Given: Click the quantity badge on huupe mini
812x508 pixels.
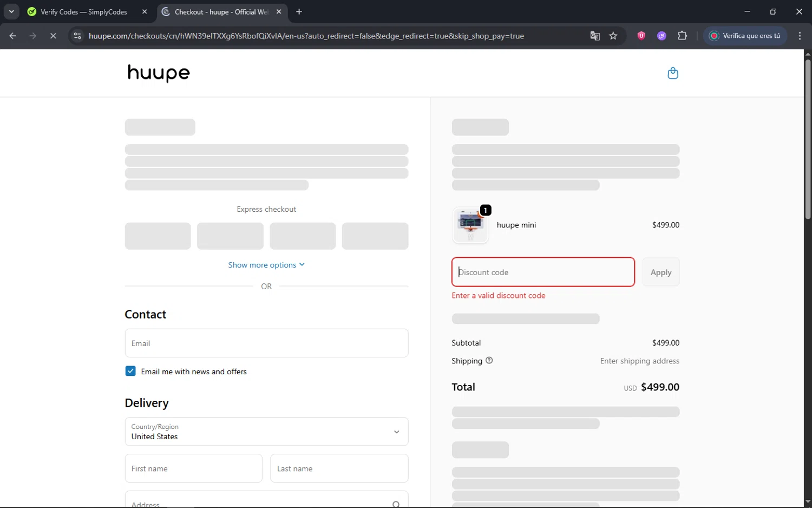Looking at the screenshot, I should [x=486, y=210].
